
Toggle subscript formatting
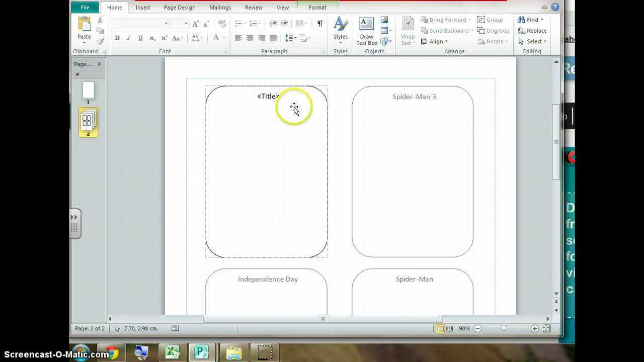tap(152, 38)
